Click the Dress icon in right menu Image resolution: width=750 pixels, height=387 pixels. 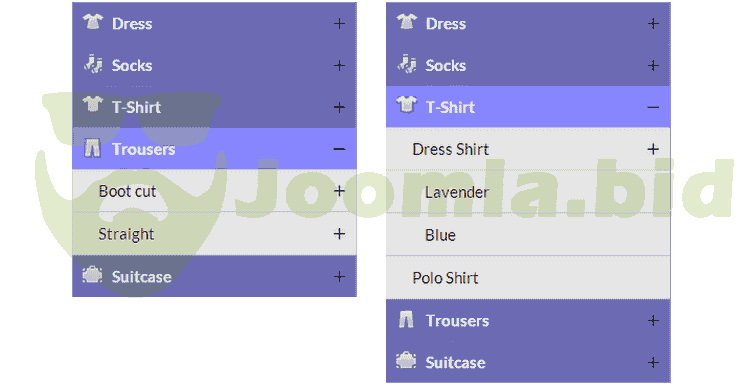point(407,22)
